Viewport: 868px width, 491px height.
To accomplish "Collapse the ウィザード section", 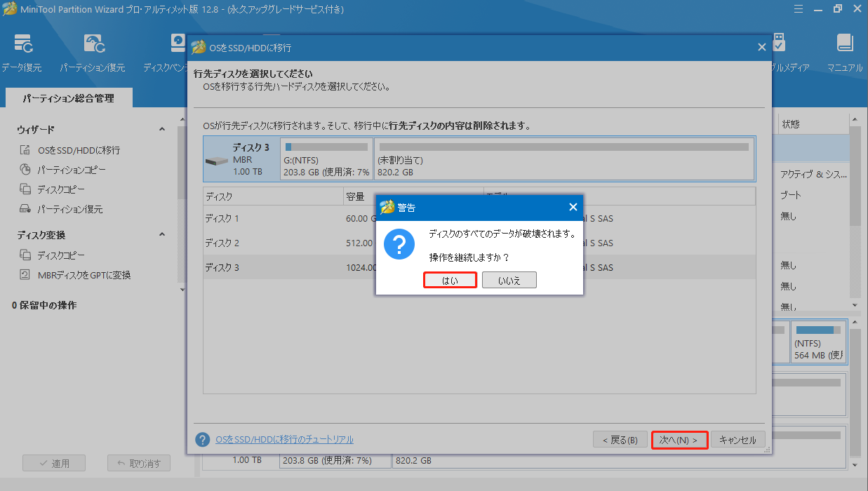I will point(162,130).
